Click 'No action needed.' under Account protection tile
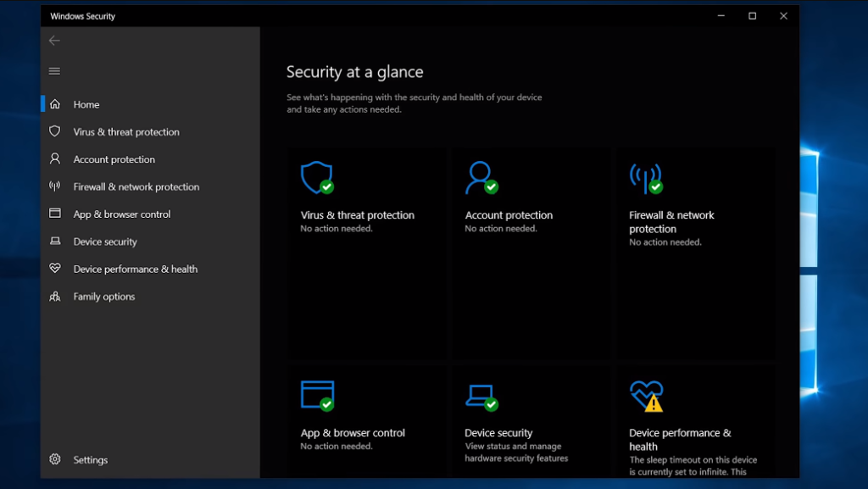The image size is (868, 489). 500,229
